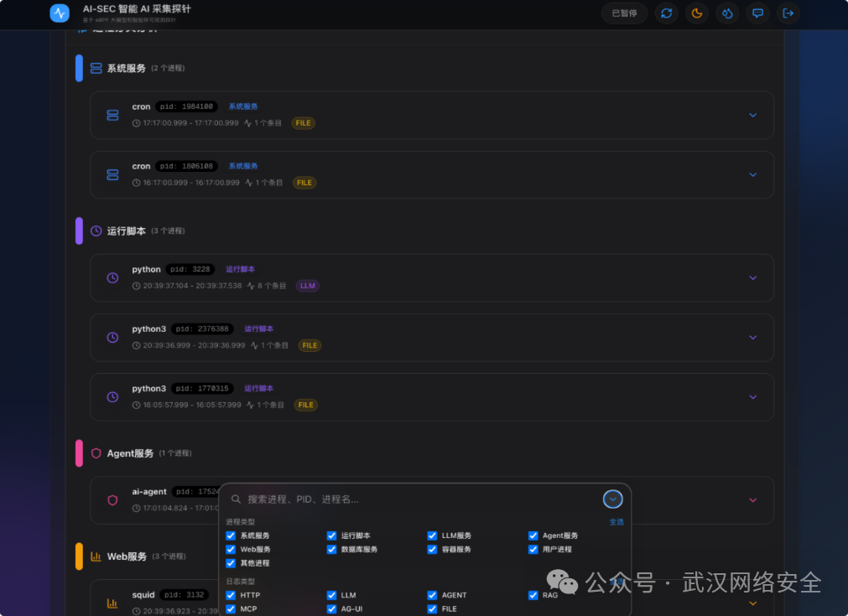Uncheck the HTTP log type checkbox

pyautogui.click(x=231, y=595)
